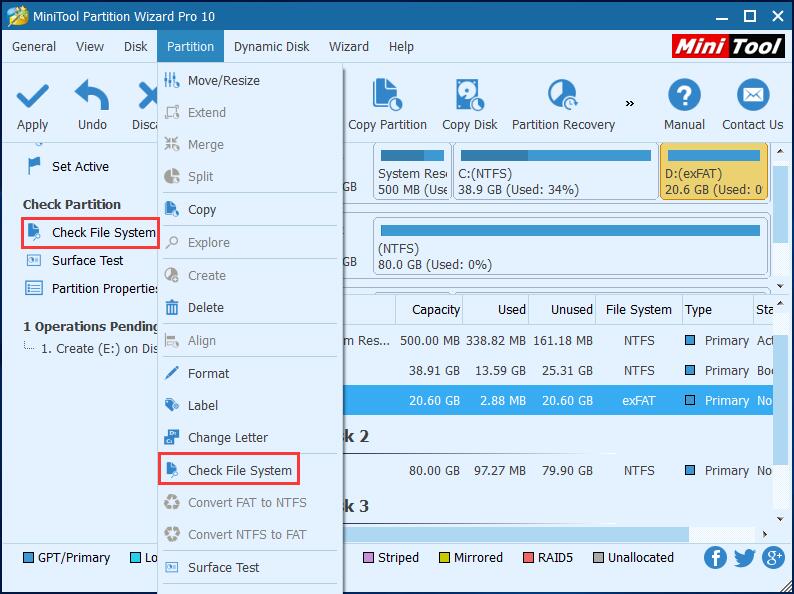Click the GPT/Primary legend color swatch
794x594 pixels.
point(28,558)
